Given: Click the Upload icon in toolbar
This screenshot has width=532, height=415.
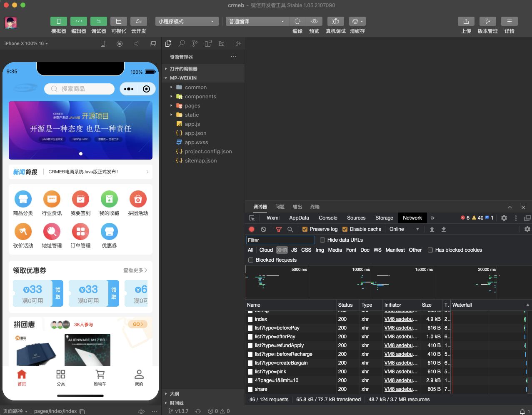Looking at the screenshot, I should point(466,21).
